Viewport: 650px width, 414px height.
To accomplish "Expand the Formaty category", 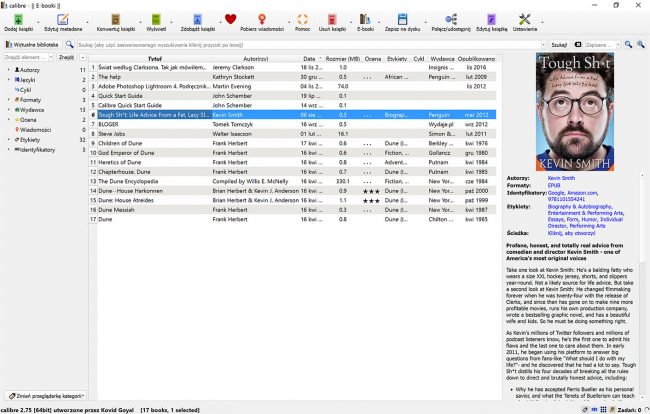I will tap(9, 99).
